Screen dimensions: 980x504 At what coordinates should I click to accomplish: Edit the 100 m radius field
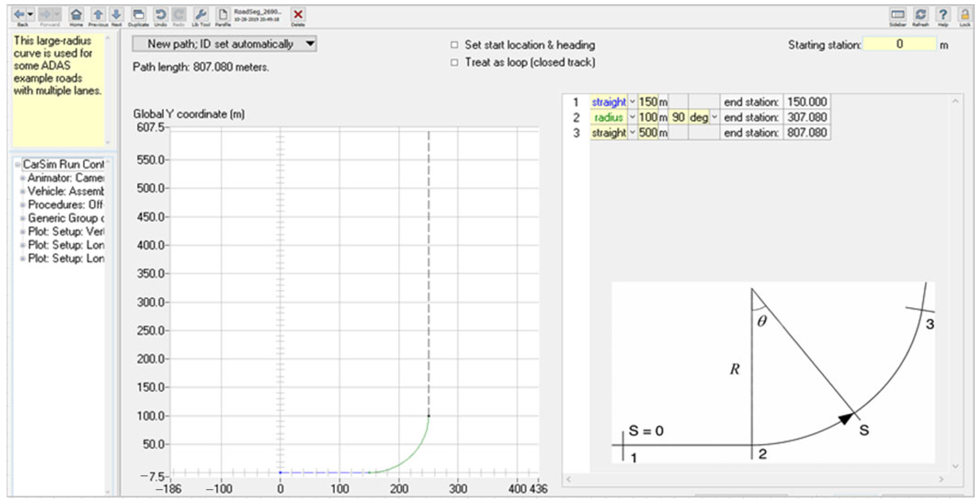648,117
